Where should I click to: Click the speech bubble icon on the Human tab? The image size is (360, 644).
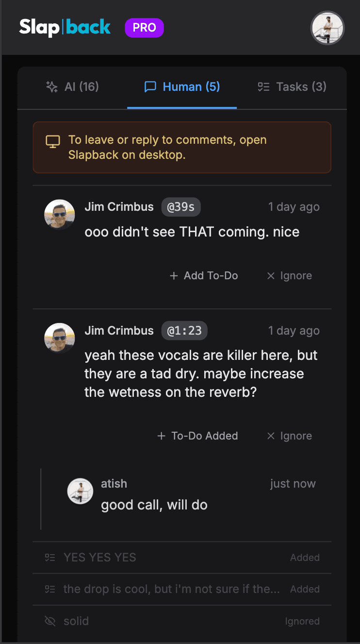pos(150,86)
